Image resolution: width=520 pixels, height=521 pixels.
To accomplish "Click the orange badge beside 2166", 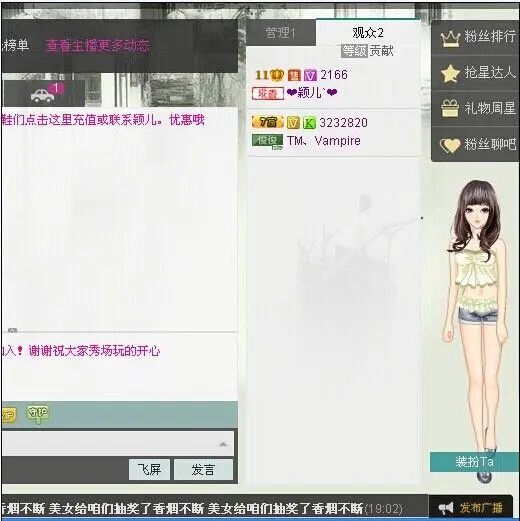I will tap(294, 75).
